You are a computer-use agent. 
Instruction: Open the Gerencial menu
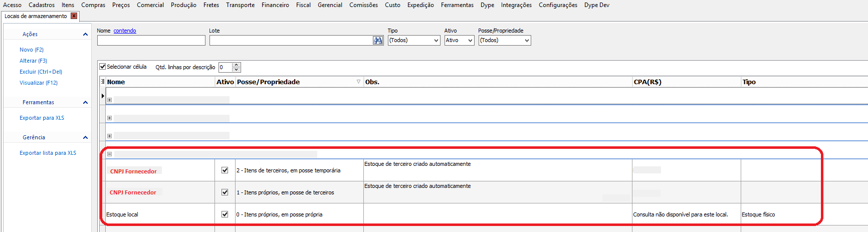330,5
